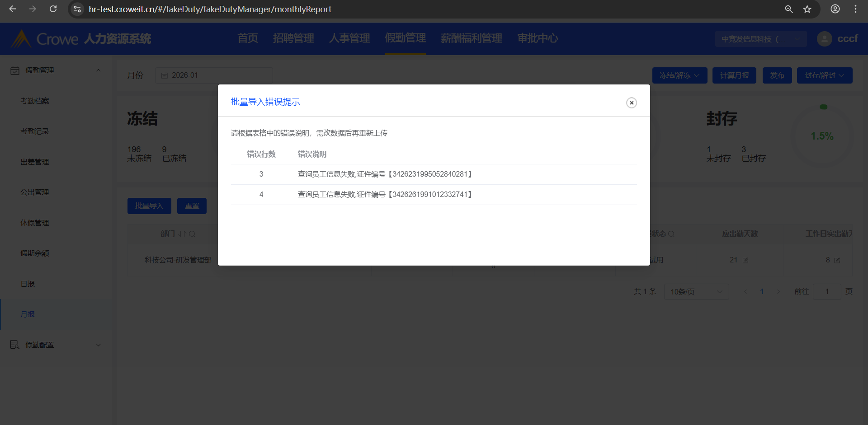Click the month field showing 2026-01
868x425 pixels.
(x=214, y=75)
